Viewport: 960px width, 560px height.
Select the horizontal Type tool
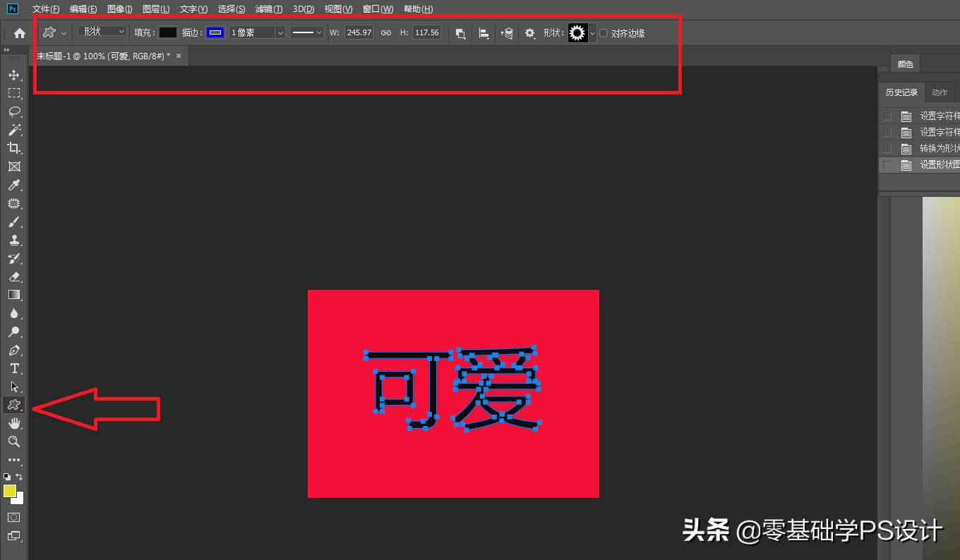[x=14, y=367]
